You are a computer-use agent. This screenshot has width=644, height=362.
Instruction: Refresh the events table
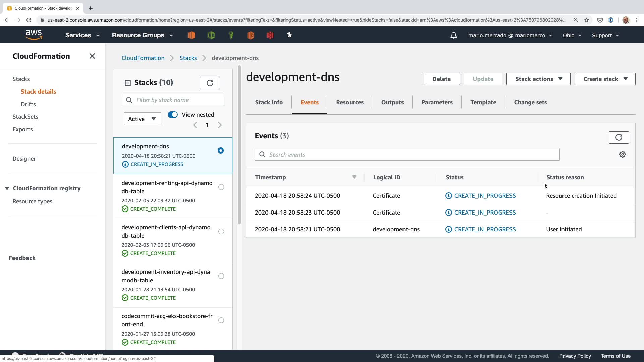(x=619, y=137)
